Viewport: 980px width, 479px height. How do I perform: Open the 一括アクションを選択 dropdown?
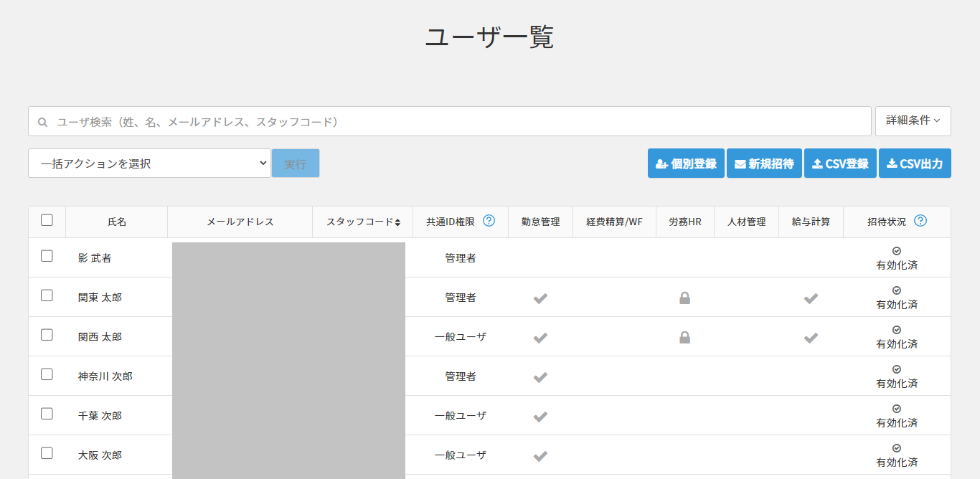pos(149,163)
